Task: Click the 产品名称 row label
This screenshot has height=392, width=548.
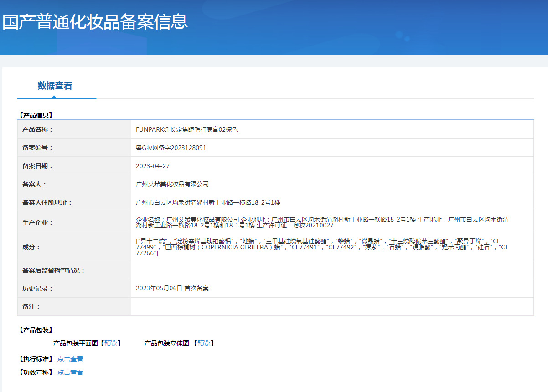Action: 38,129
